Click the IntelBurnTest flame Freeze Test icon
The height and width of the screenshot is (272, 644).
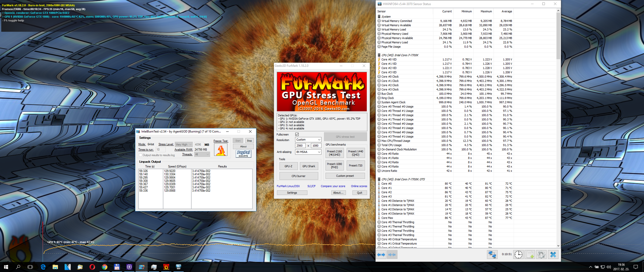[221, 150]
